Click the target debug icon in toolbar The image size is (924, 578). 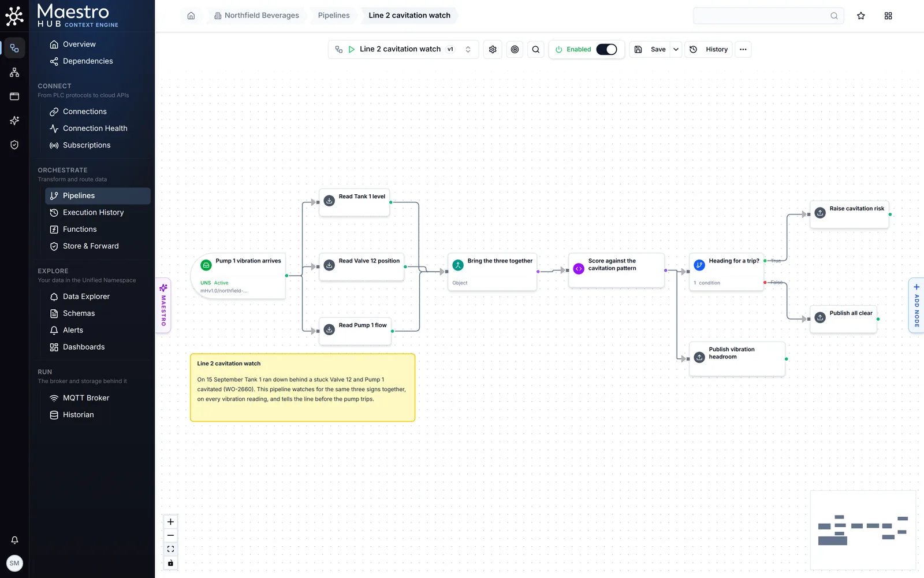pyautogui.click(x=515, y=50)
